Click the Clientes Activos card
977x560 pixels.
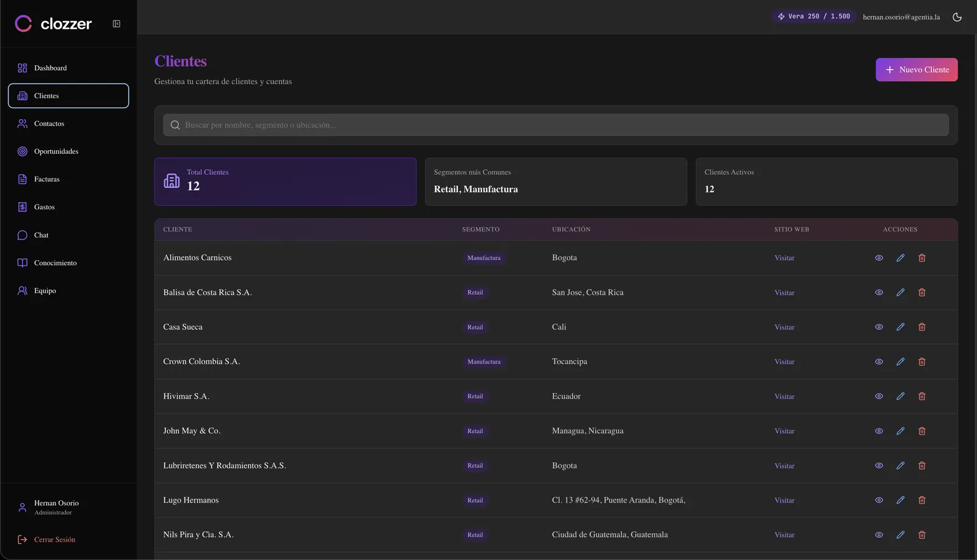click(827, 182)
